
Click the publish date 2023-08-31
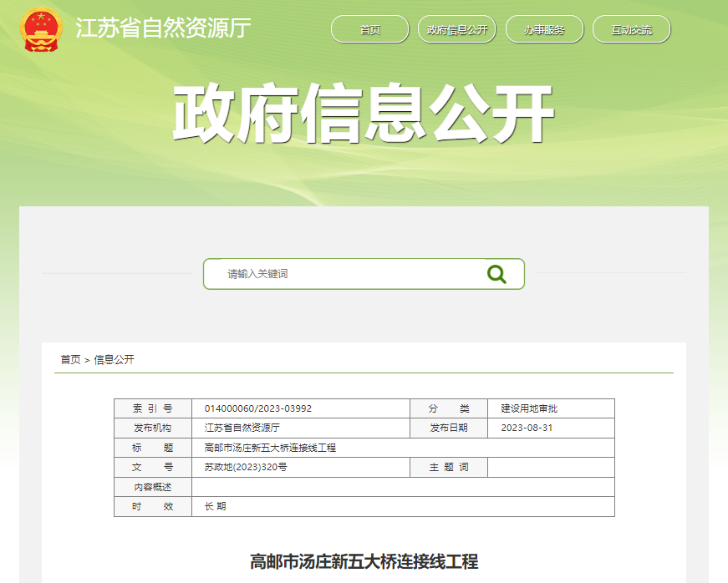tap(527, 428)
